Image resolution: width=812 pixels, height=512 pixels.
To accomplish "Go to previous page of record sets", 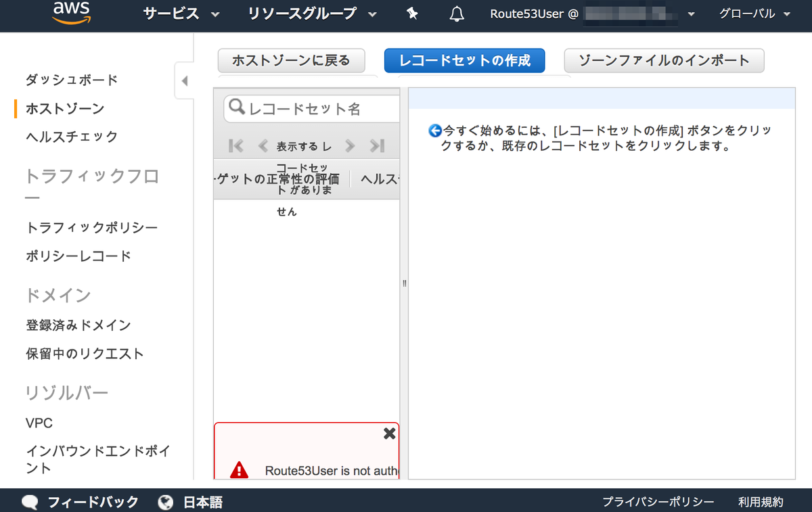I will [263, 145].
